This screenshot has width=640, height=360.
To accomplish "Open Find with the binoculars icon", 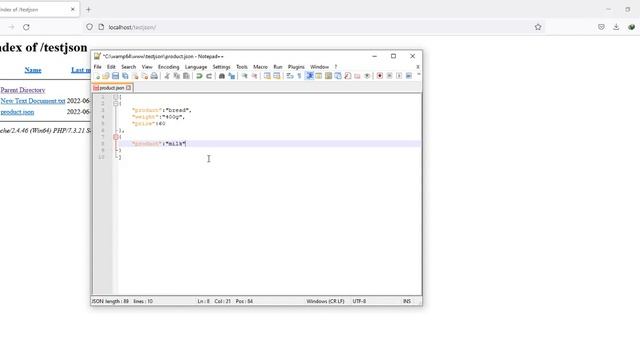I will [222, 76].
